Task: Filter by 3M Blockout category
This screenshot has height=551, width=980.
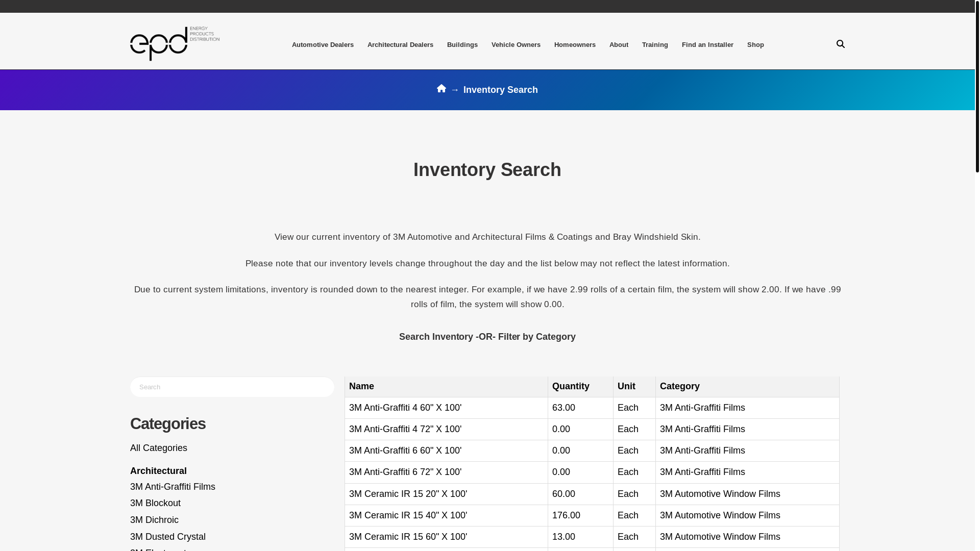Action: [x=155, y=503]
